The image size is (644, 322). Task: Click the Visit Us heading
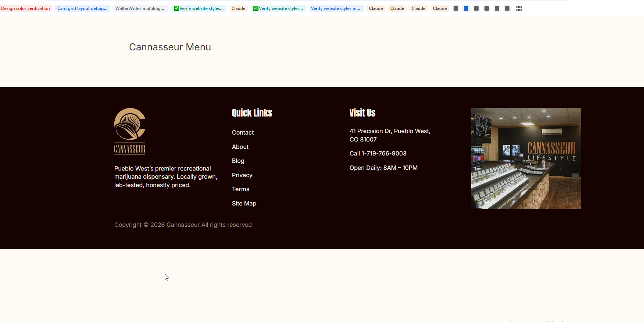(x=362, y=113)
